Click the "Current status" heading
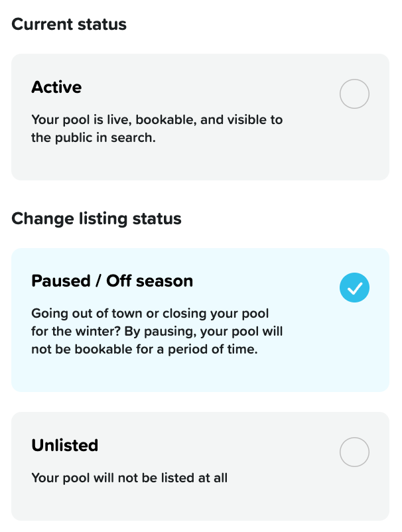 [69, 25]
